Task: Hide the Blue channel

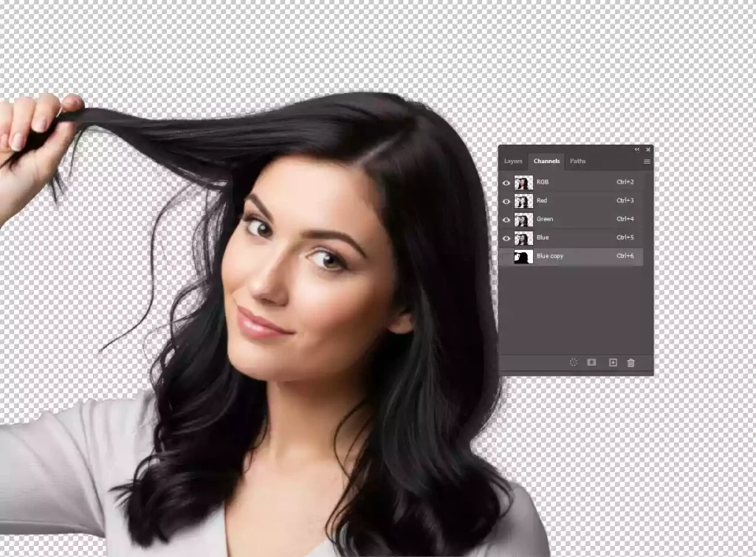Action: pyautogui.click(x=506, y=237)
